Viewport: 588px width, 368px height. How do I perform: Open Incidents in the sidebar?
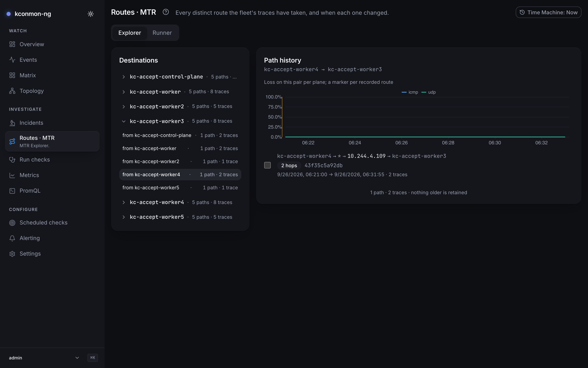52,123
